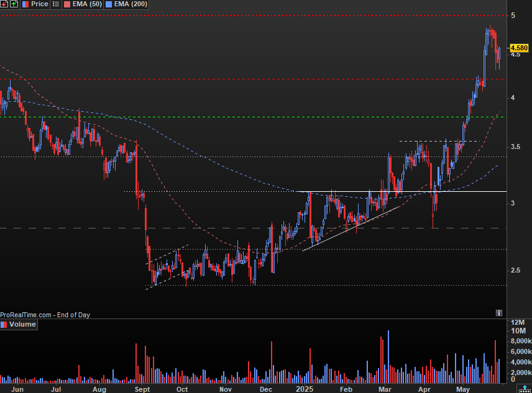This screenshot has height=393, width=532.
Task: Click the price axis value 4
Action: pyautogui.click(x=513, y=97)
